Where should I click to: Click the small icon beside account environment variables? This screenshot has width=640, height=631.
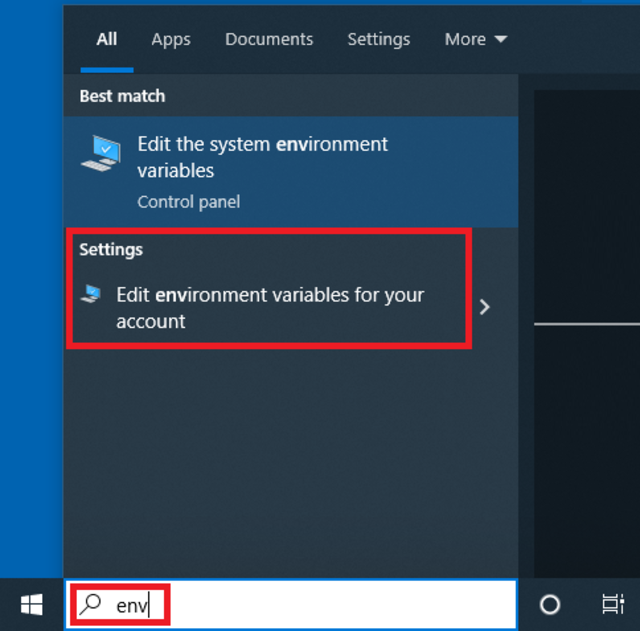[91, 294]
